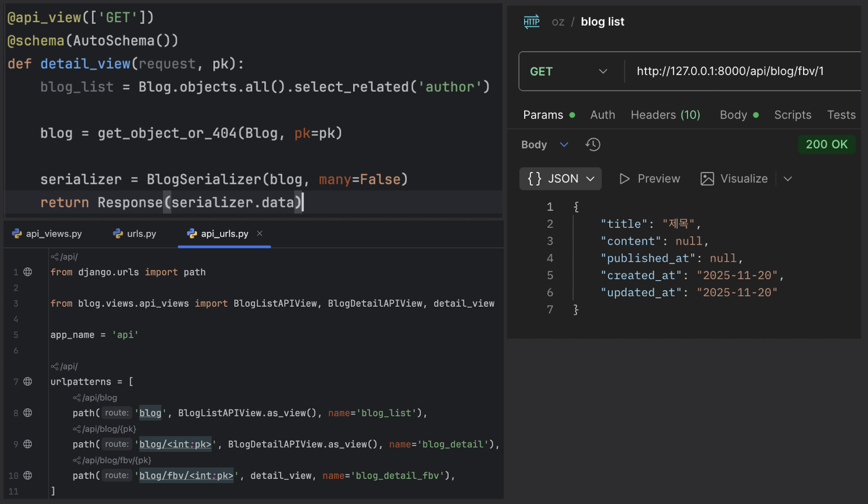Open the Scripts tab
The image size is (868, 504).
[792, 115]
